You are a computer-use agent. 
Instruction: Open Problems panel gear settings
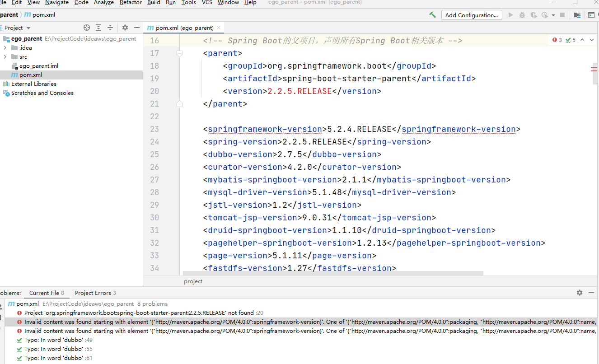(x=580, y=293)
